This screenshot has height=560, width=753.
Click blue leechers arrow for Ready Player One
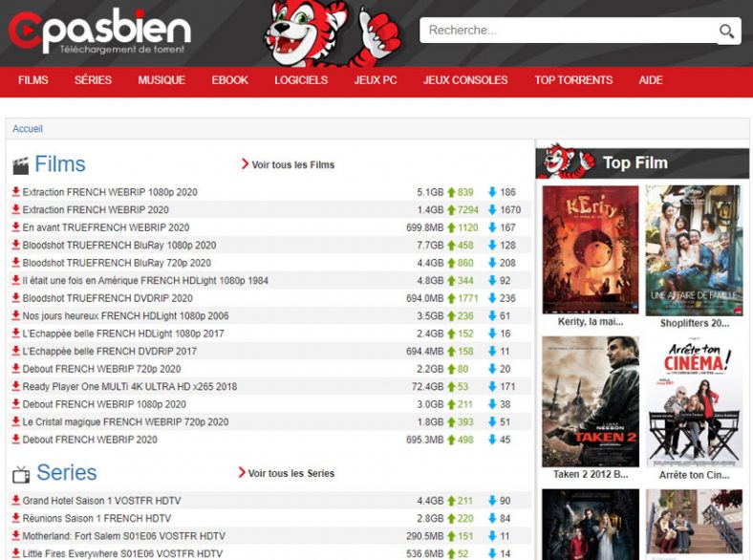[492, 386]
